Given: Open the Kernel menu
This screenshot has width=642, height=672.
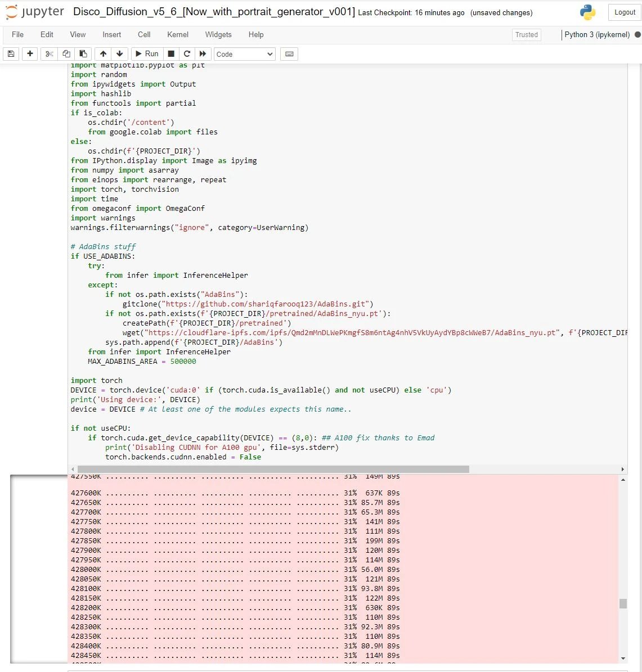Looking at the screenshot, I should pyautogui.click(x=178, y=35).
